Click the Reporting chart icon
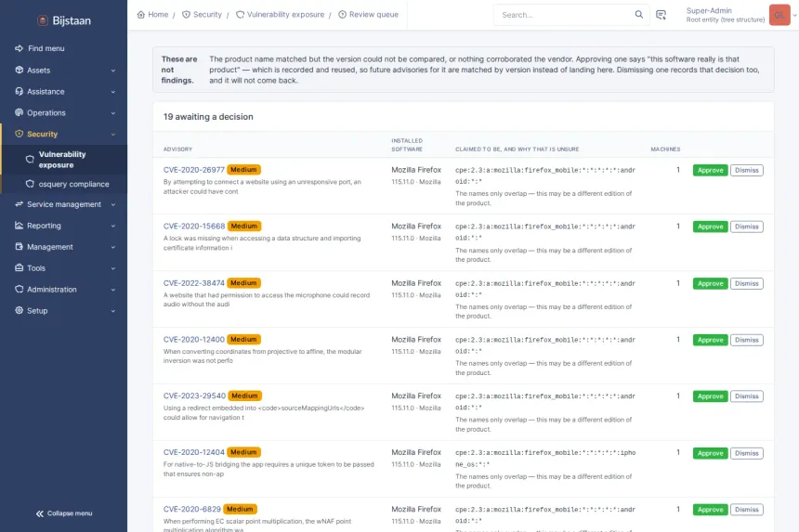Viewport: 799px width, 532px height. [x=19, y=226]
